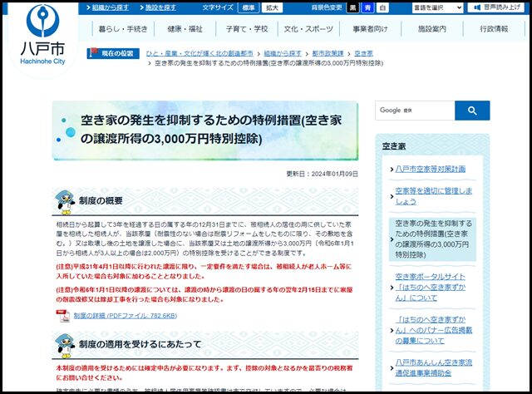
Task: Open the 制度の詳細 PDF file link
Action: (126, 316)
